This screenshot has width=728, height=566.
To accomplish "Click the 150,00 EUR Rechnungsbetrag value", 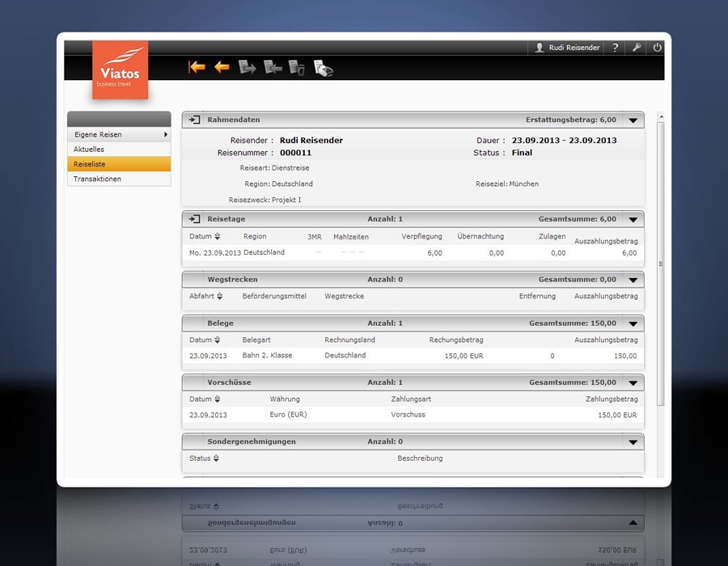I will [x=463, y=356].
